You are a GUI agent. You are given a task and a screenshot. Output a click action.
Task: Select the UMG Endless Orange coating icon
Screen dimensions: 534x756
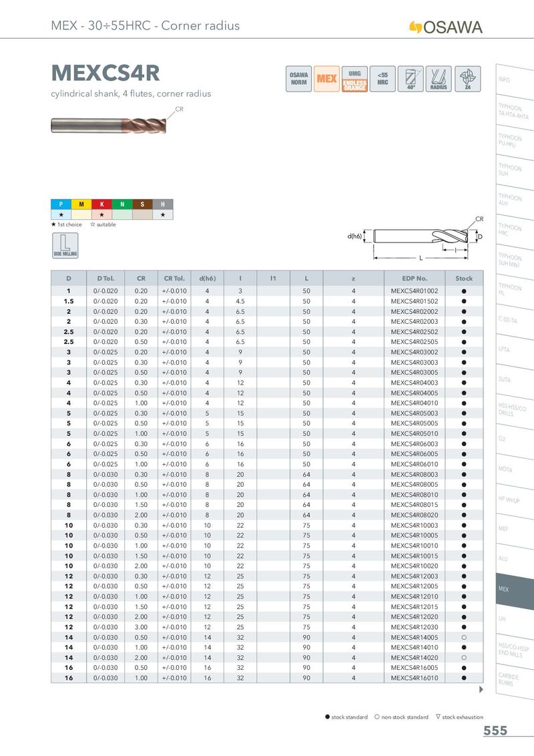click(x=354, y=79)
